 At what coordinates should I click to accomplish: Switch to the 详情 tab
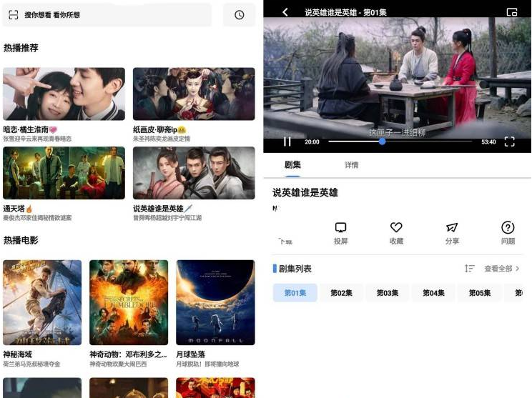351,165
